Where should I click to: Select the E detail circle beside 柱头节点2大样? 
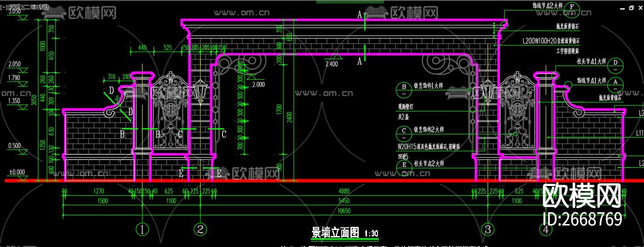[x=404, y=167]
